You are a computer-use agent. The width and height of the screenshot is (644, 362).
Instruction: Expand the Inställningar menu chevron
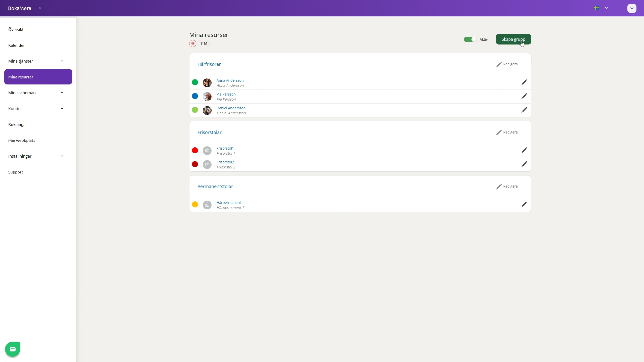coord(62,156)
